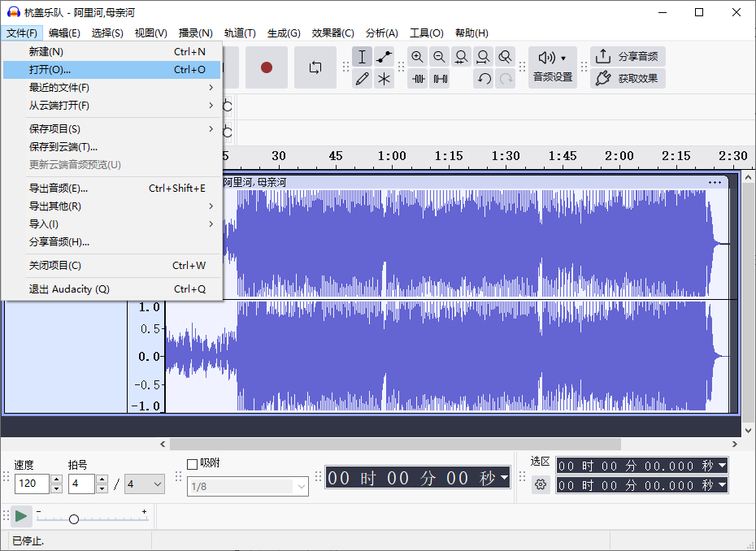Viewport: 756px width, 551px height.
Task: Toggle the loop playback button
Action: [x=315, y=67]
